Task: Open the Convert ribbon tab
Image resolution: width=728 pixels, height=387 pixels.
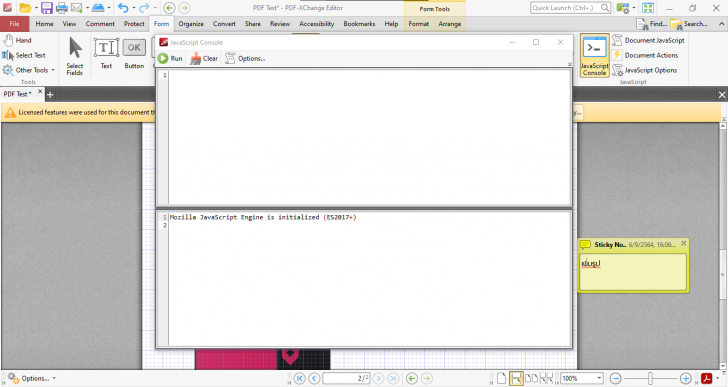Action: [224, 24]
